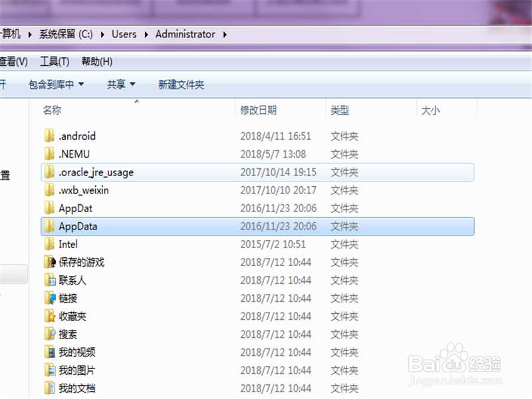Click the 收藏夹 favorites star icon
This screenshot has height=399, width=532.
click(x=49, y=315)
